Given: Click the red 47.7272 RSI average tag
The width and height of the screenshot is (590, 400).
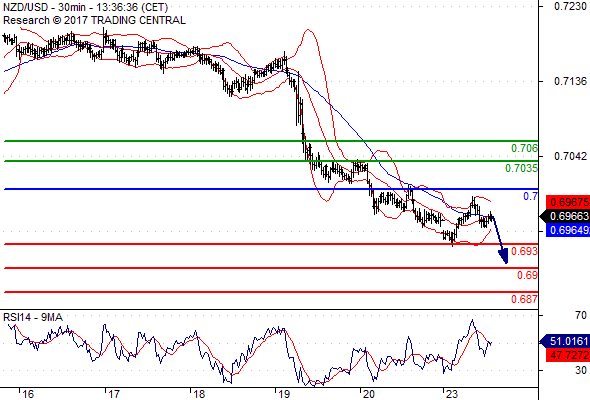Looking at the screenshot, I should (568, 355).
